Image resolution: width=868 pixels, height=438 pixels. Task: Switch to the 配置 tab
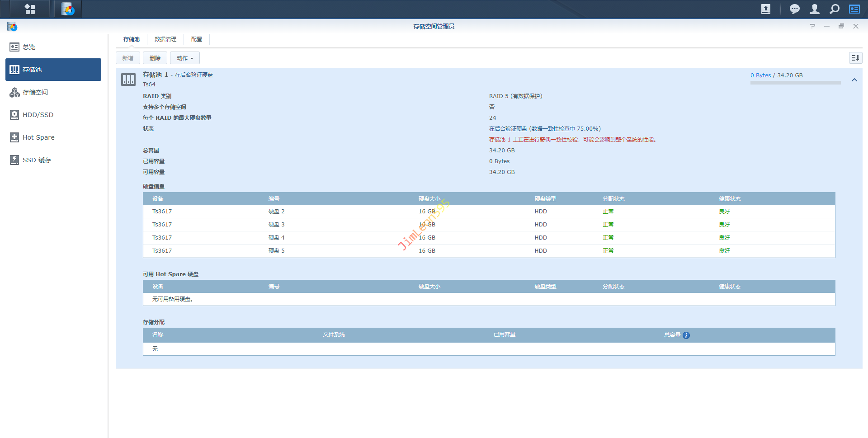coord(196,39)
